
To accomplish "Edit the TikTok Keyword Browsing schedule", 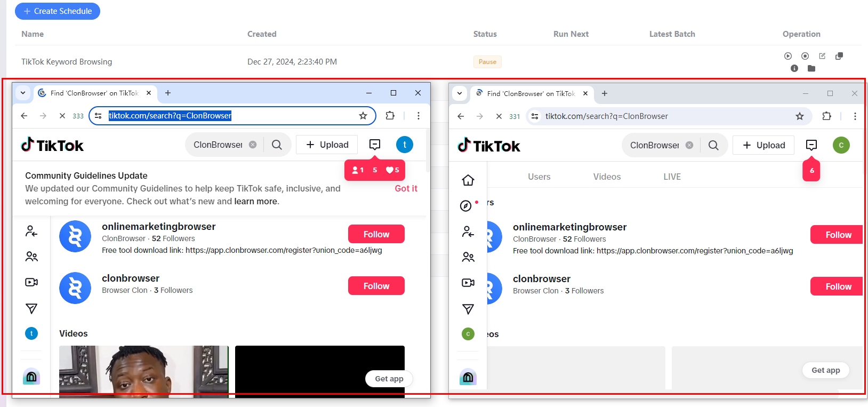I will click(x=822, y=56).
